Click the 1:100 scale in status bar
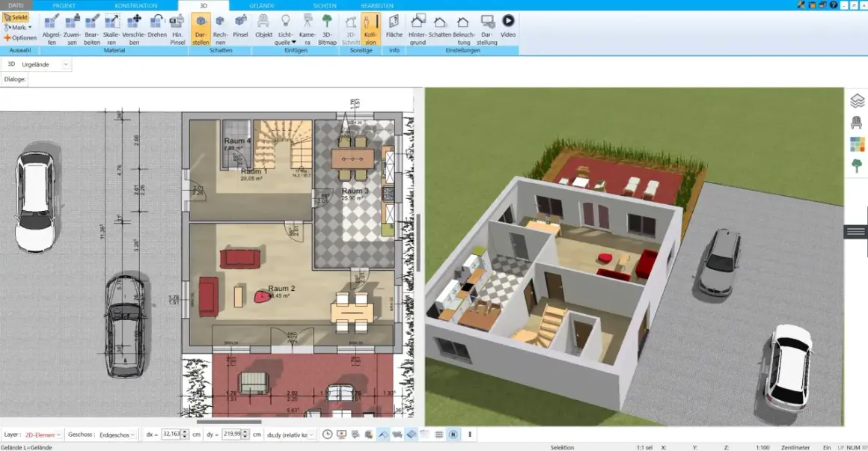Screen dimensions: 868x451 coord(762,447)
